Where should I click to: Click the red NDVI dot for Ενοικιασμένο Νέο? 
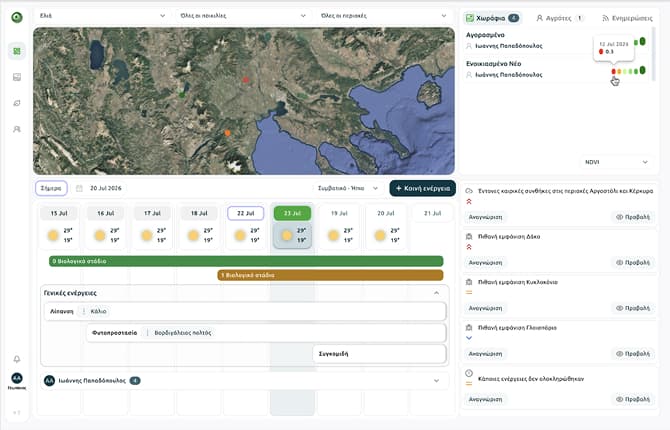point(614,71)
